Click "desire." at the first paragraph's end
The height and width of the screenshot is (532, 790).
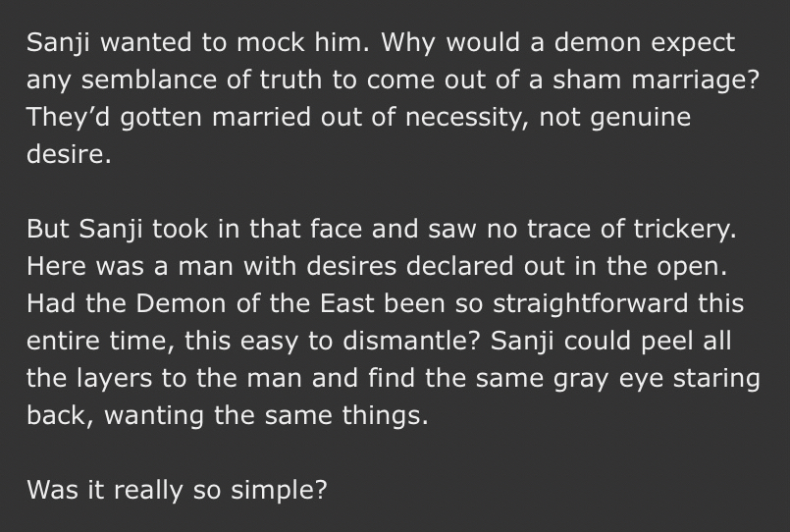69,155
